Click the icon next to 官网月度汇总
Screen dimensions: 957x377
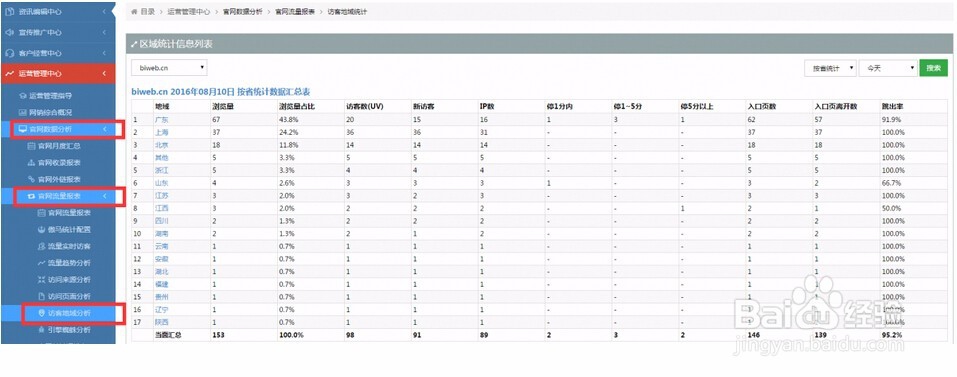[31, 146]
